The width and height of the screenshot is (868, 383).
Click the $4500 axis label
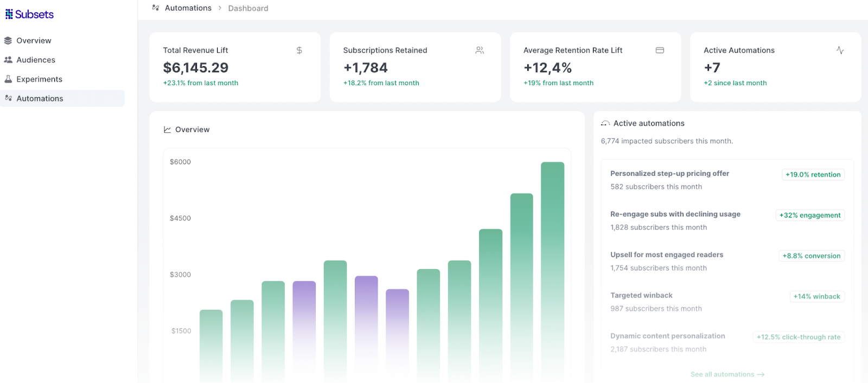pos(180,218)
